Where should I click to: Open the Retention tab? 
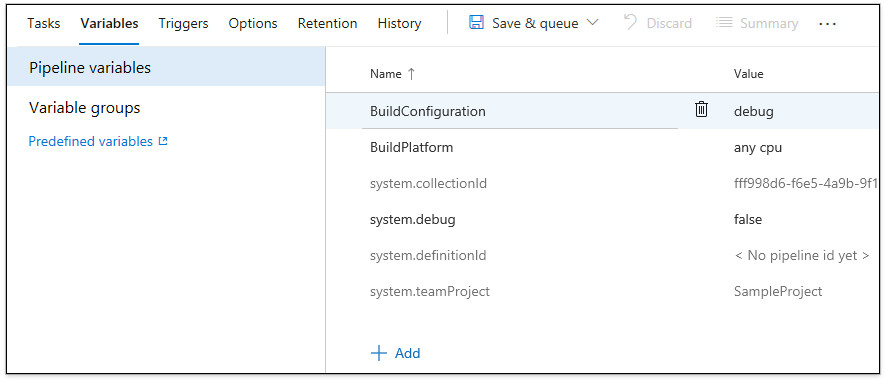(x=327, y=23)
